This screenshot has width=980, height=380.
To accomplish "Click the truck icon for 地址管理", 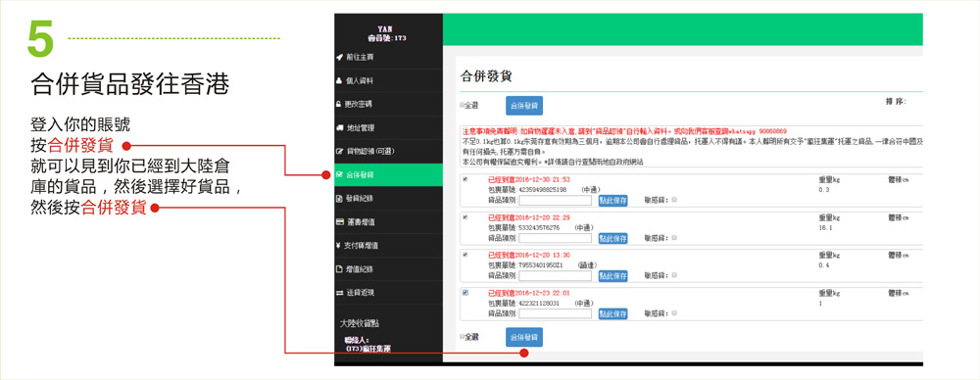I will (339, 127).
